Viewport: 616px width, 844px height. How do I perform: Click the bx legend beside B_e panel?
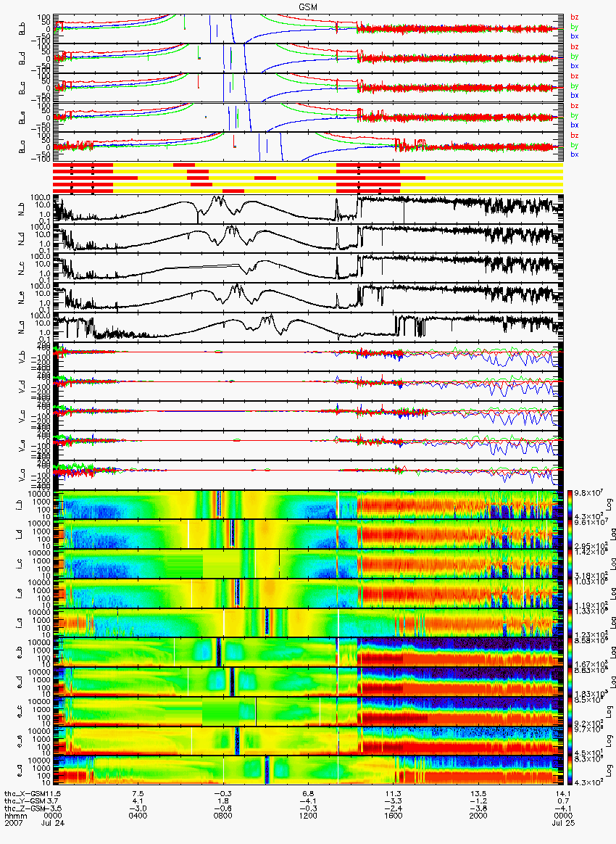point(575,125)
